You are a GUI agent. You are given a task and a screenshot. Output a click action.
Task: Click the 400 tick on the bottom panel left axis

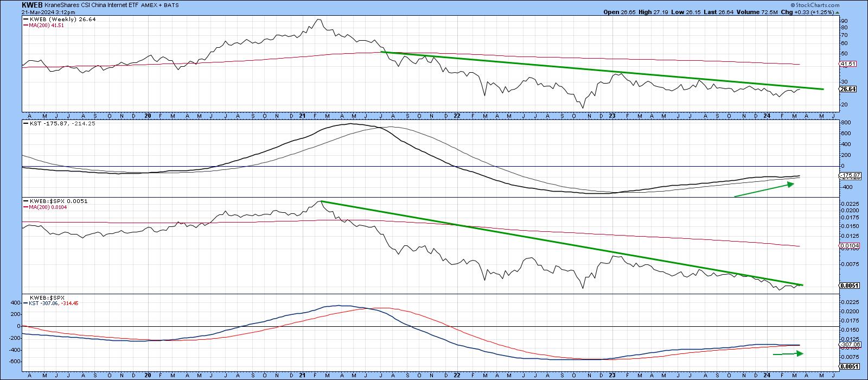15,303
